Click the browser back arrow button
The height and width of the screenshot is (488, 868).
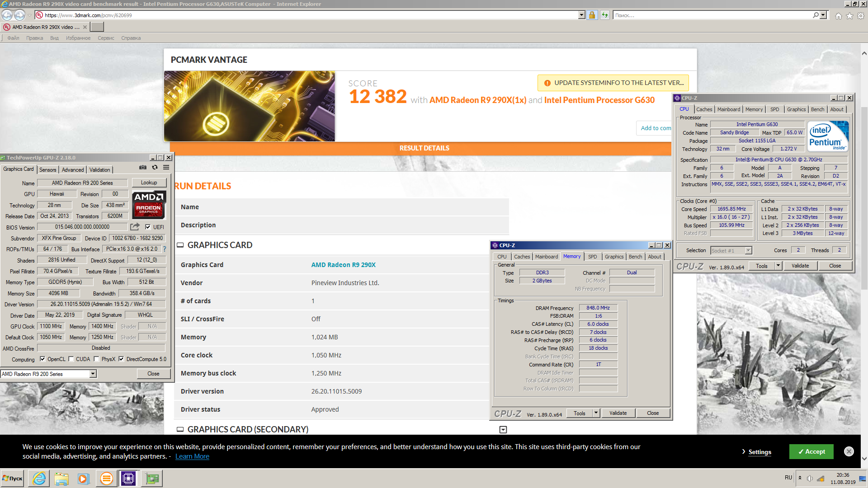tap(7, 15)
